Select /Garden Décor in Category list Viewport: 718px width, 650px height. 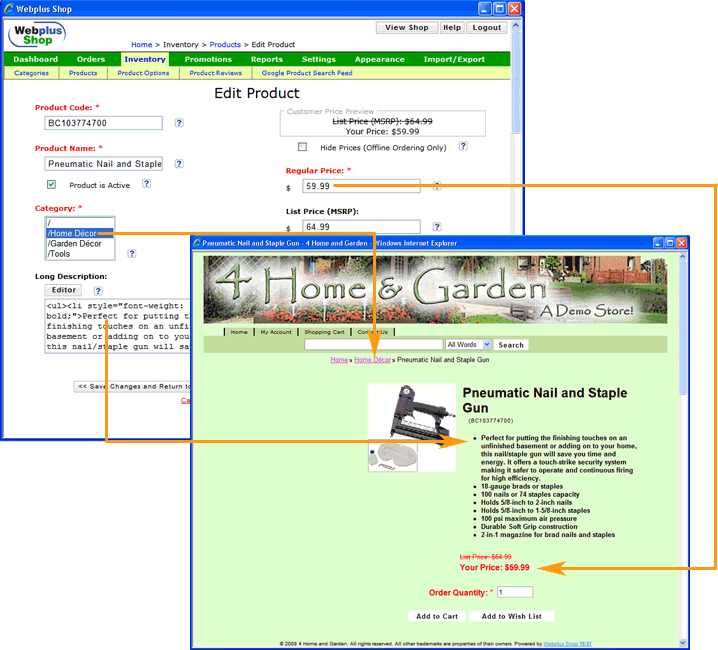coord(80,243)
